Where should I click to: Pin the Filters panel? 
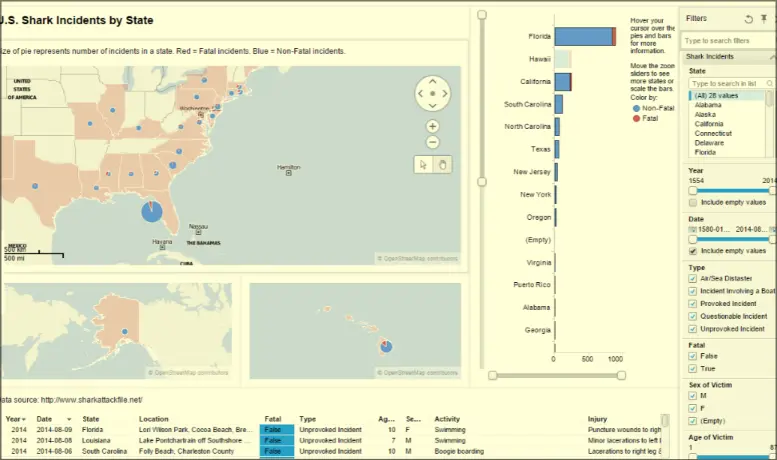(765, 19)
